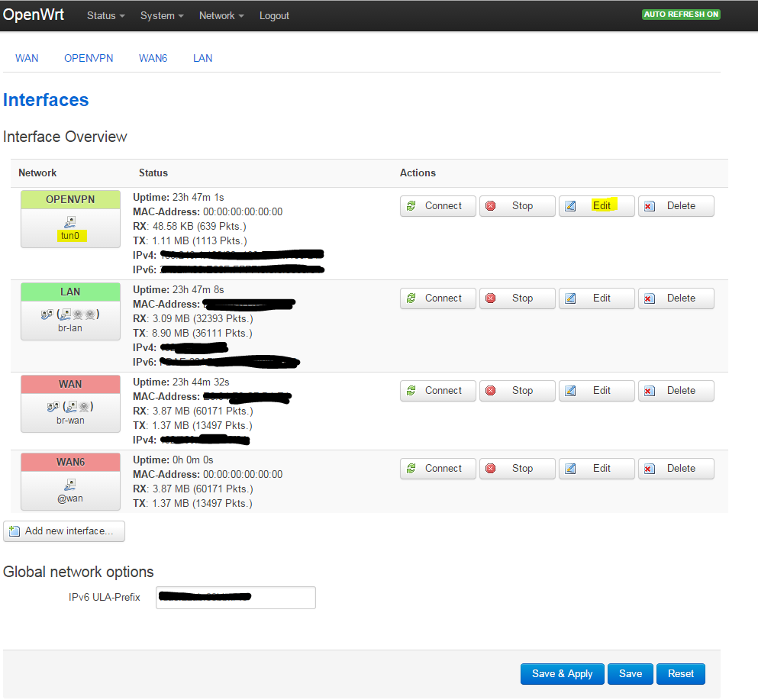Click the green refresh icon on OPENVPN Connect
This screenshot has height=700, width=758.
tap(411, 206)
